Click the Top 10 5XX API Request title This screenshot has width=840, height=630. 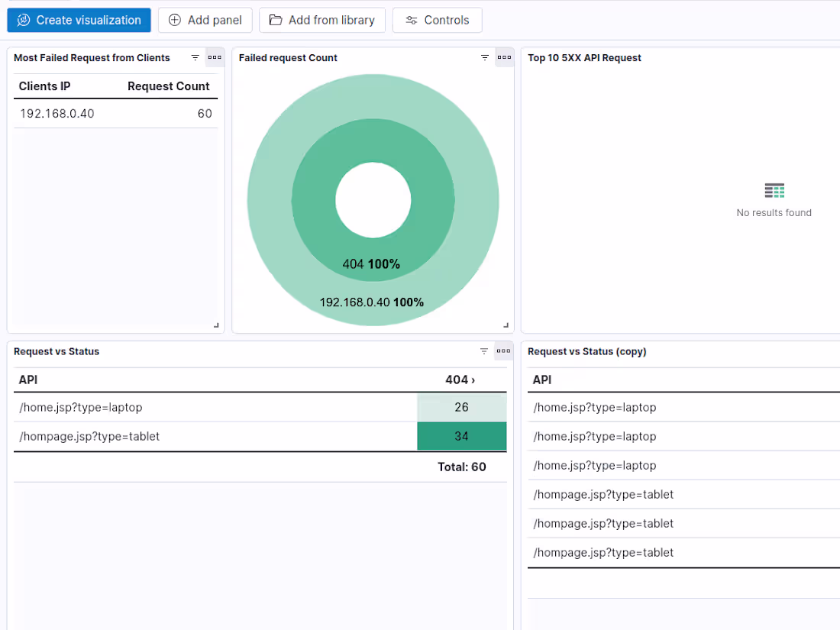(584, 58)
